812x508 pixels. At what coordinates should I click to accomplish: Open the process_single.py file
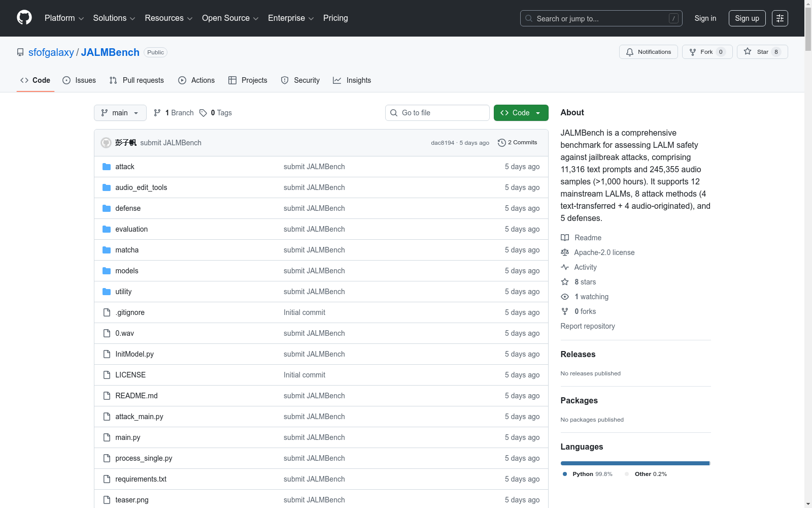[144, 458]
